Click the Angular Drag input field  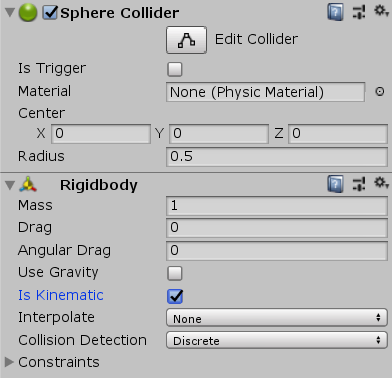[277, 250]
